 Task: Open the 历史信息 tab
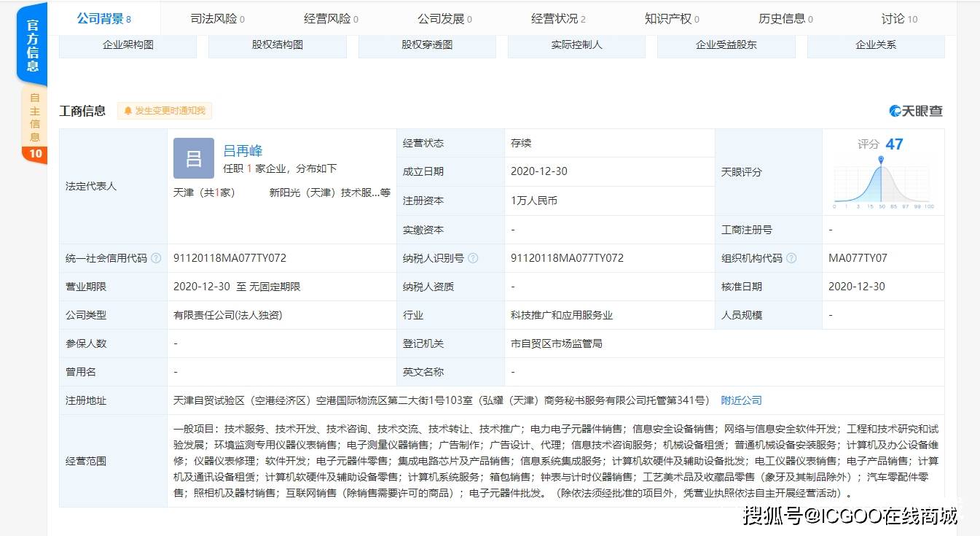pos(785,19)
